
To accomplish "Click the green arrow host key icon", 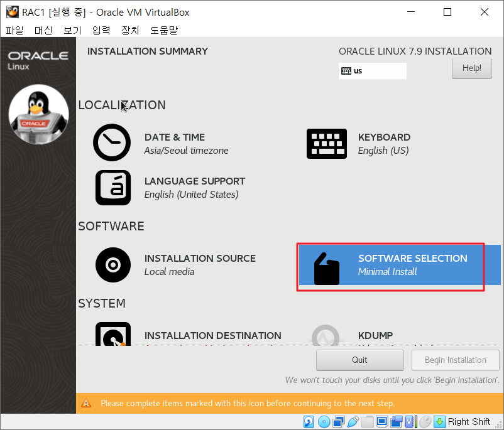I will (440, 422).
